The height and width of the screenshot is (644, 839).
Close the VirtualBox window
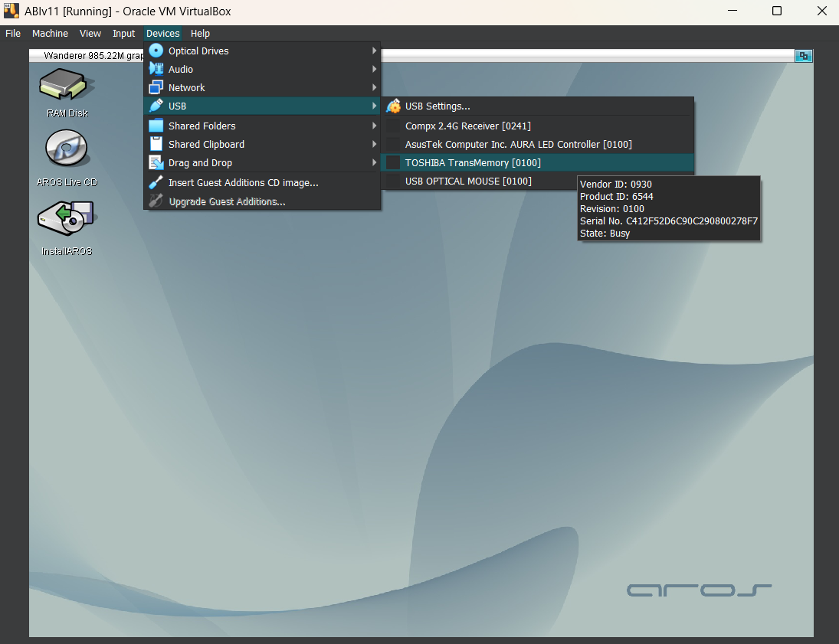[822, 11]
